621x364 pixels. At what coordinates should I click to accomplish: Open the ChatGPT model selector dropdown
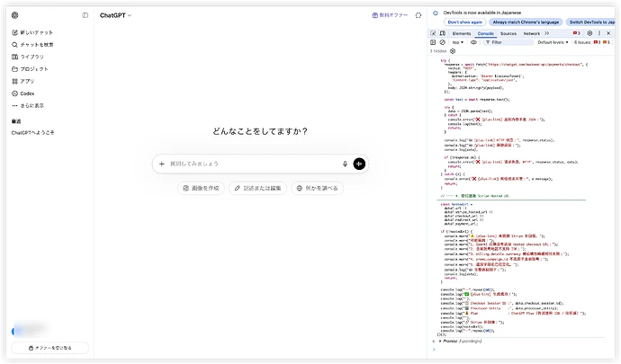click(x=115, y=15)
